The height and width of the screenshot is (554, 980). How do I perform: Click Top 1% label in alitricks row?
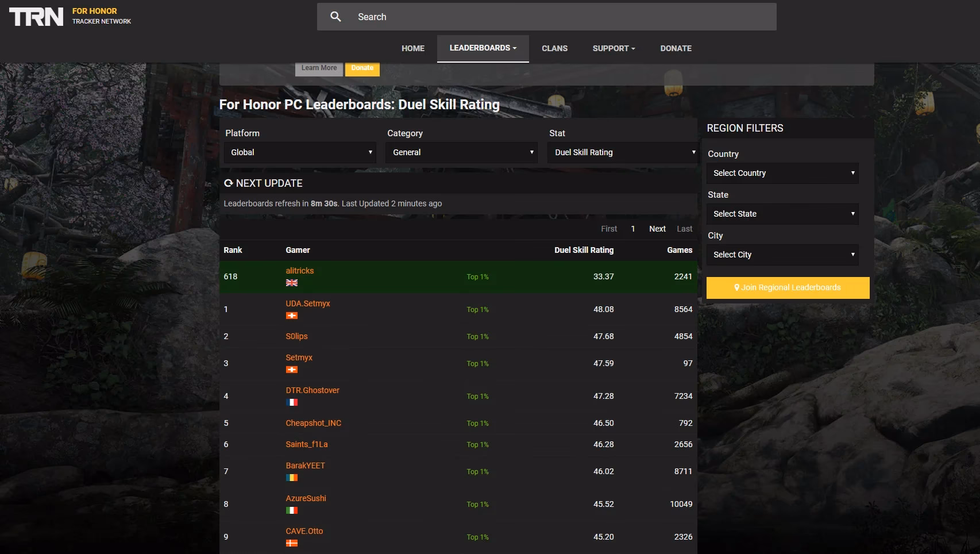coord(477,277)
